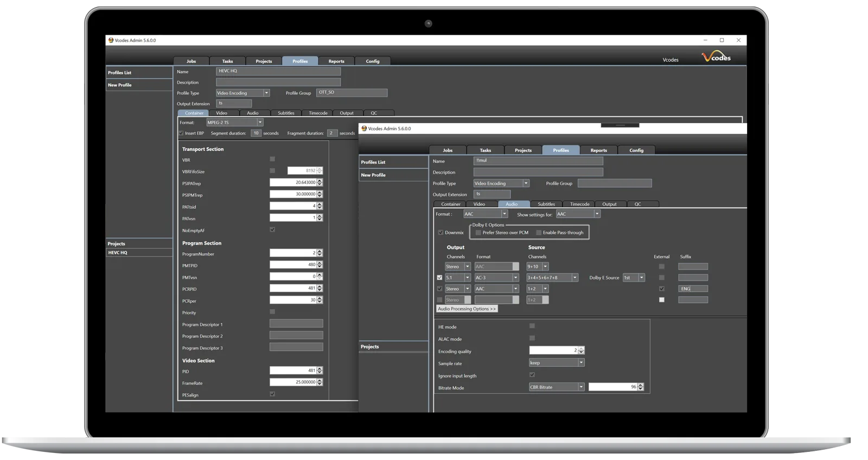Click Profiles List in back window sidebar

click(x=139, y=73)
